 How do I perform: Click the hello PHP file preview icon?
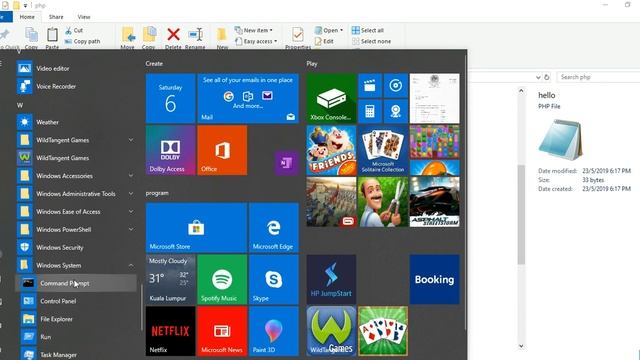point(560,140)
